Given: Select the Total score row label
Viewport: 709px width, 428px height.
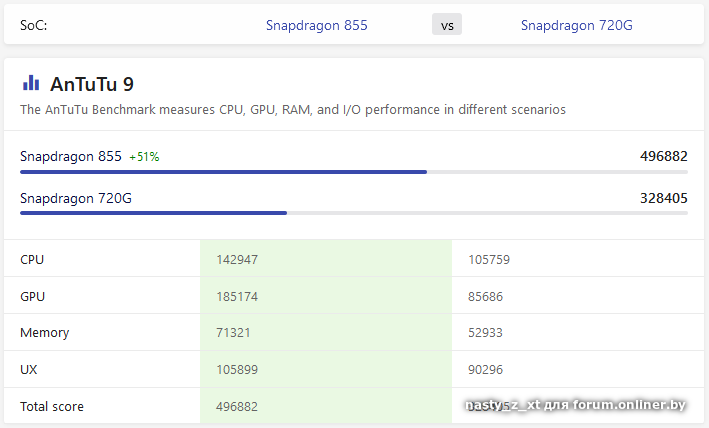Looking at the screenshot, I should point(52,407).
